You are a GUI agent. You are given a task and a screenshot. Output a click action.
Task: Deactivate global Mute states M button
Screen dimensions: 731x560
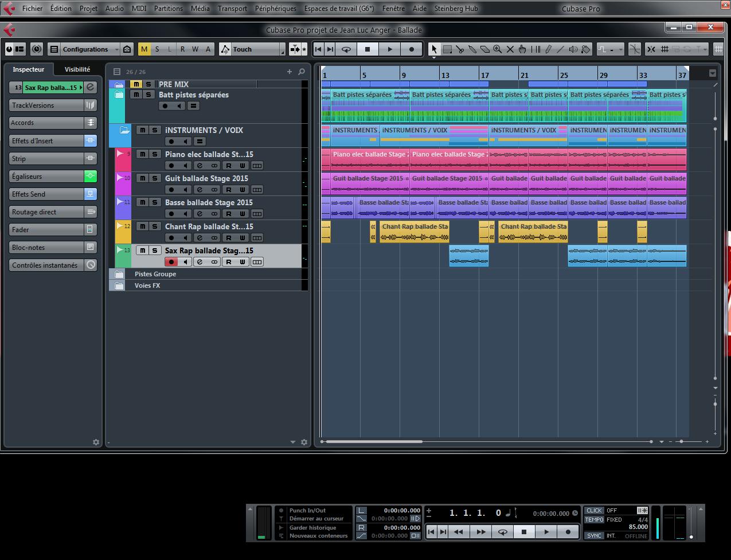point(144,49)
